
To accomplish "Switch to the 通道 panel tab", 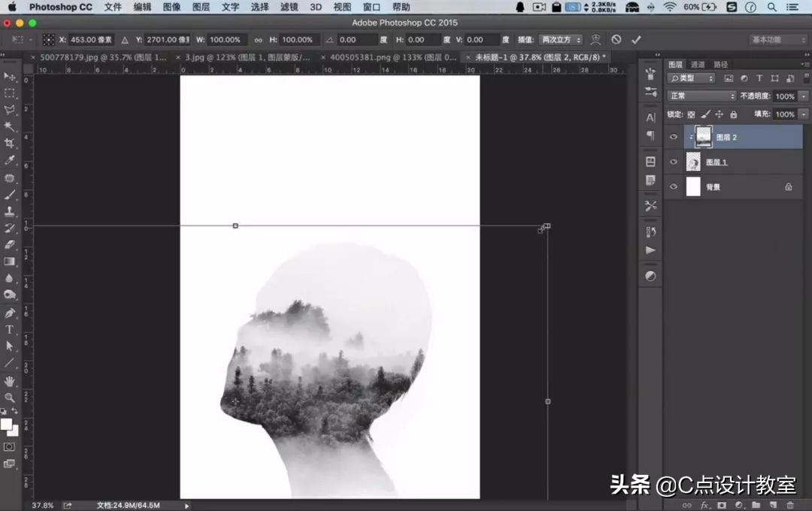I will click(698, 65).
